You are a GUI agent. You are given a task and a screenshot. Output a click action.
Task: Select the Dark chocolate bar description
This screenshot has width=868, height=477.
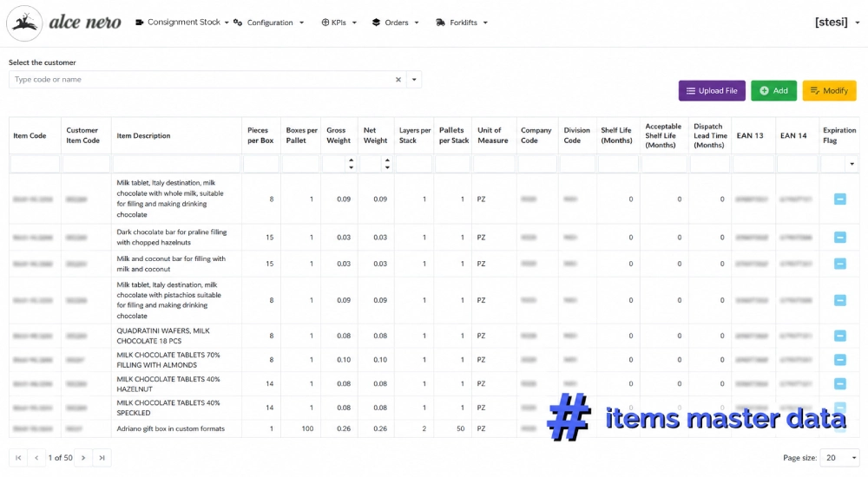172,238
